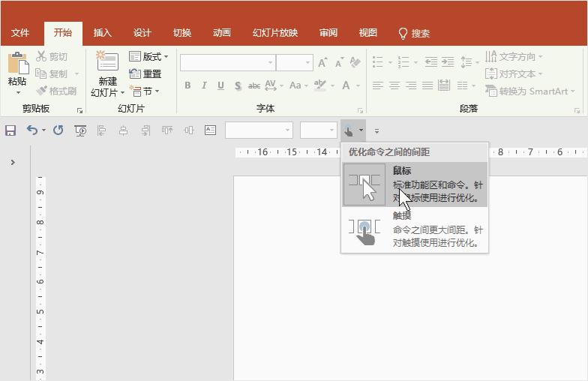Screen dimensions: 588x381
Task: Click the numbered list icon
Action: pyautogui.click(x=403, y=61)
